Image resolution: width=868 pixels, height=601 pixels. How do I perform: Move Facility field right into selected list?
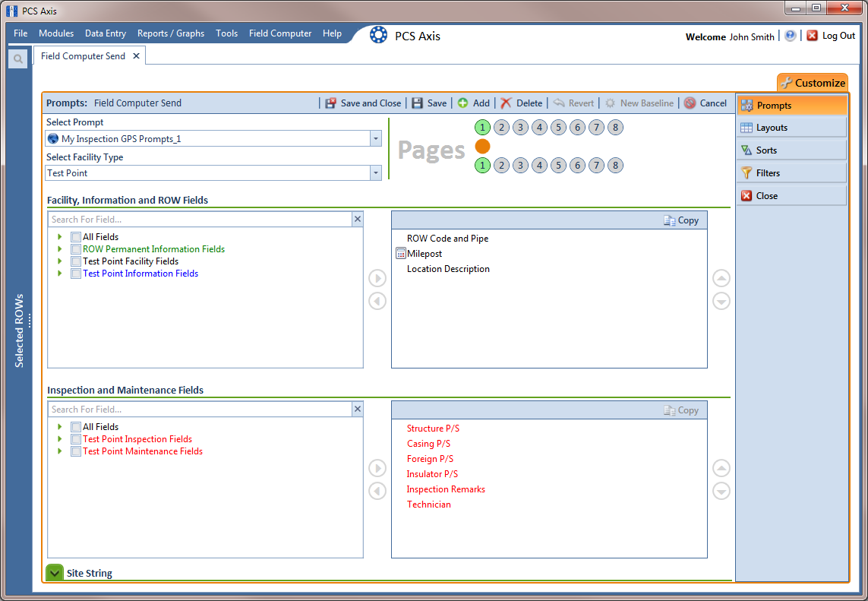point(377,278)
